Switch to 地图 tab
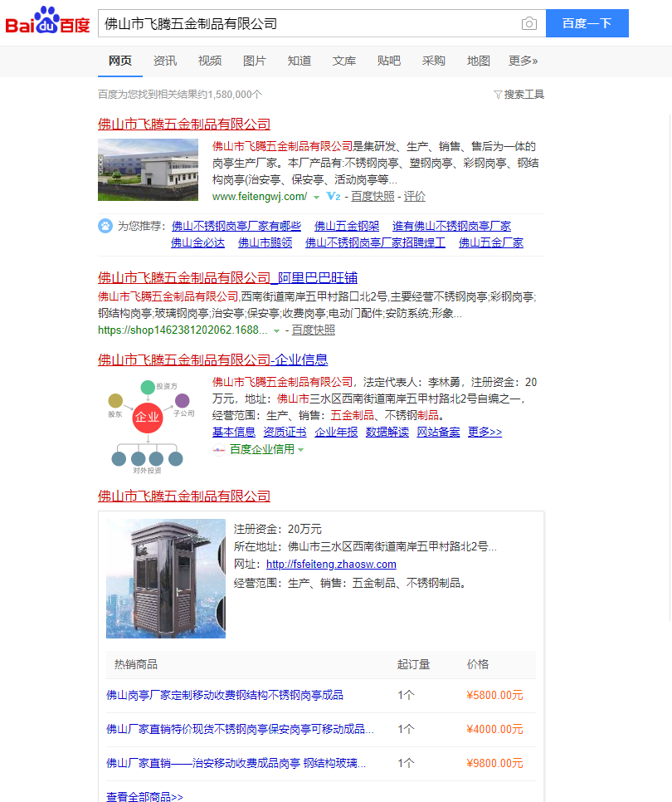The image size is (672, 802). [479, 61]
